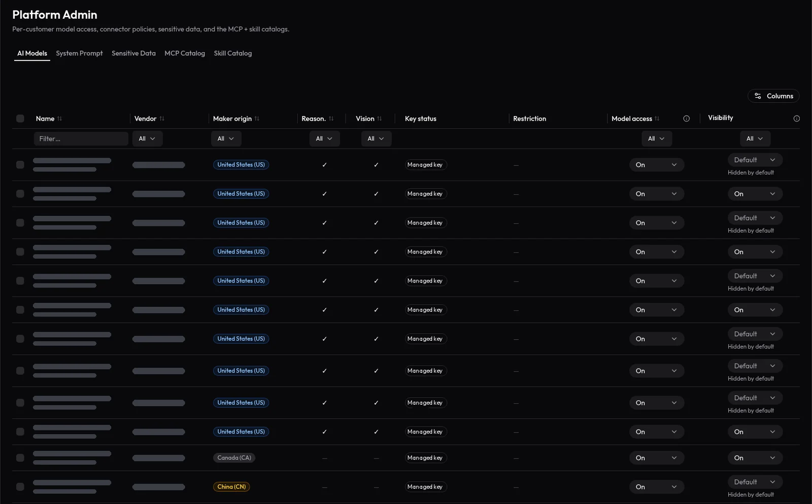Expand the Maker origin All filter
The width and height of the screenshot is (812, 504).
tap(226, 138)
